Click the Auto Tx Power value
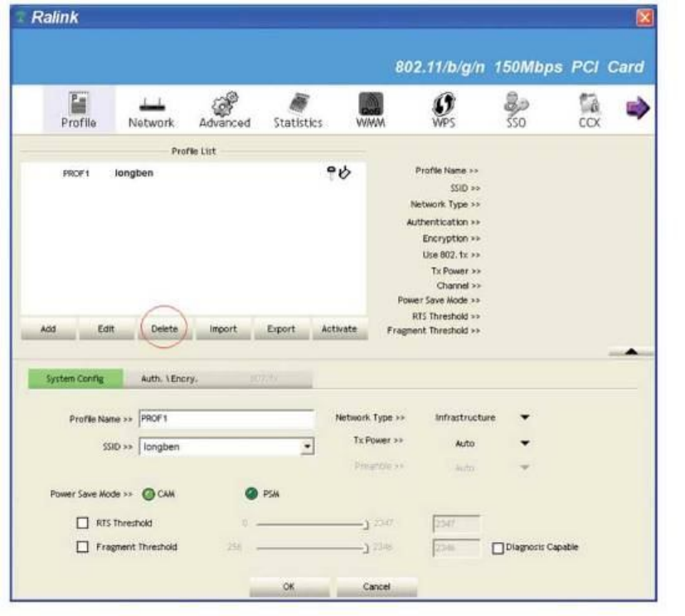The width and height of the screenshot is (685, 616). [x=464, y=444]
